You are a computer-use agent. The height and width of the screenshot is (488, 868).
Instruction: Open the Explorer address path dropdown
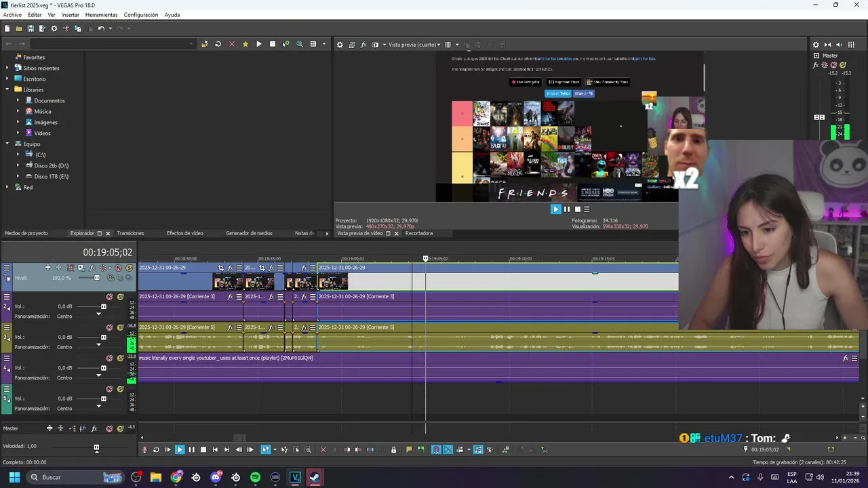tap(191, 44)
